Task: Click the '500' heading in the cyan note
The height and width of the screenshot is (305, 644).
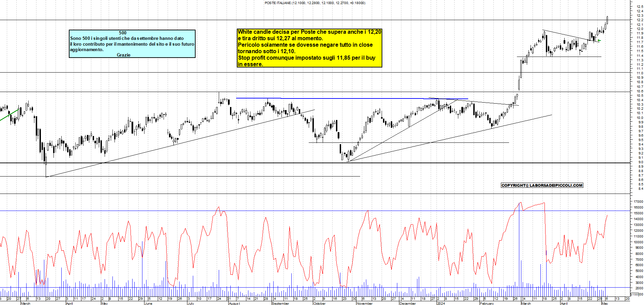Action: click(123, 33)
